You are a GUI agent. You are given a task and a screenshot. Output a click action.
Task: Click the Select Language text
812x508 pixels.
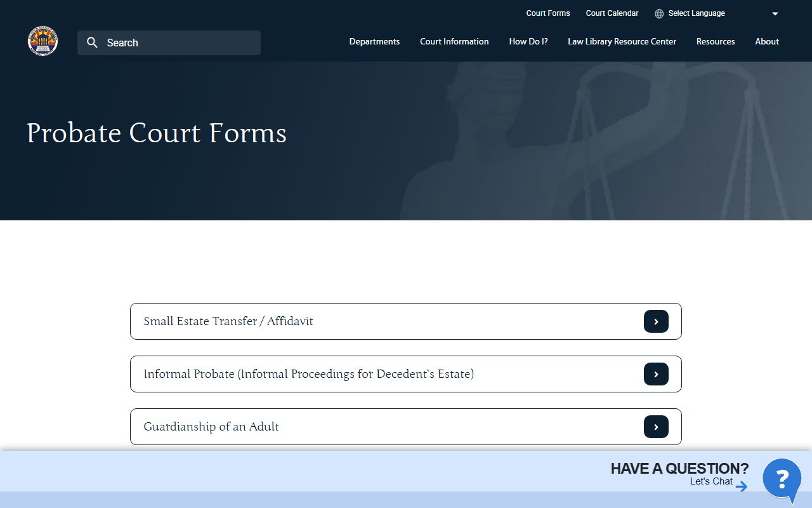(697, 13)
